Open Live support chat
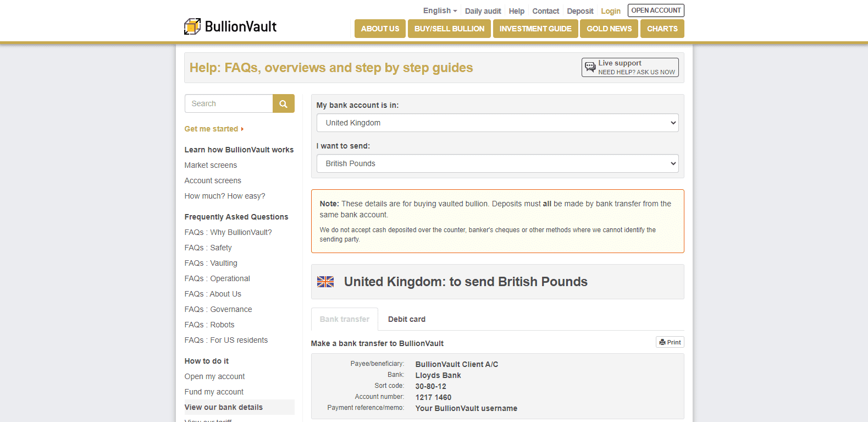The image size is (868, 422). coord(629,67)
